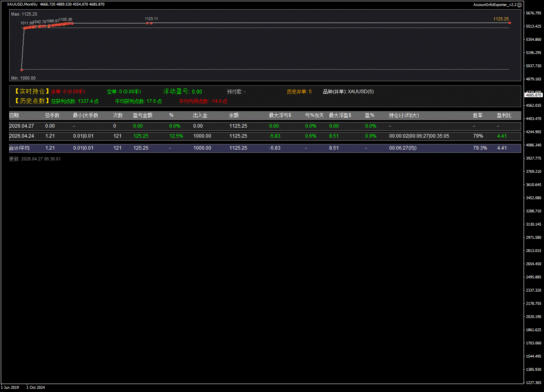Click the AccountInfoExporter_v2.2 label
Image resolution: width=544 pixels, height=392 pixels.
tap(494, 5)
